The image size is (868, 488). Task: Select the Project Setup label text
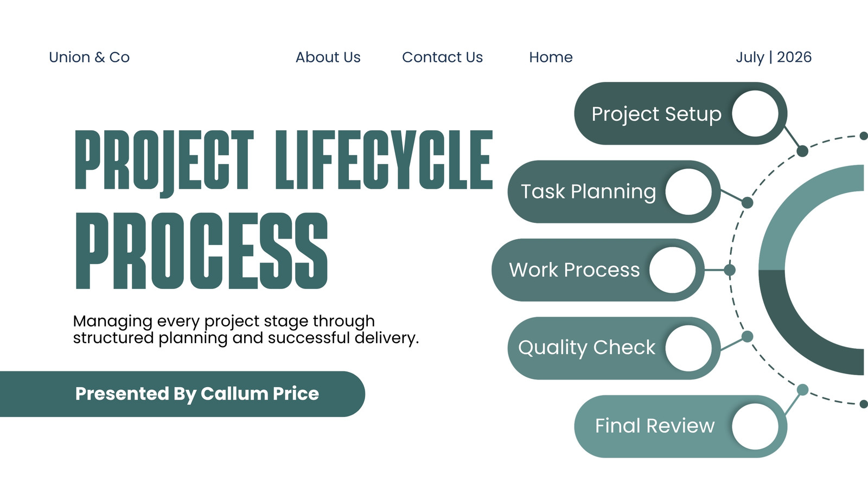tap(656, 114)
